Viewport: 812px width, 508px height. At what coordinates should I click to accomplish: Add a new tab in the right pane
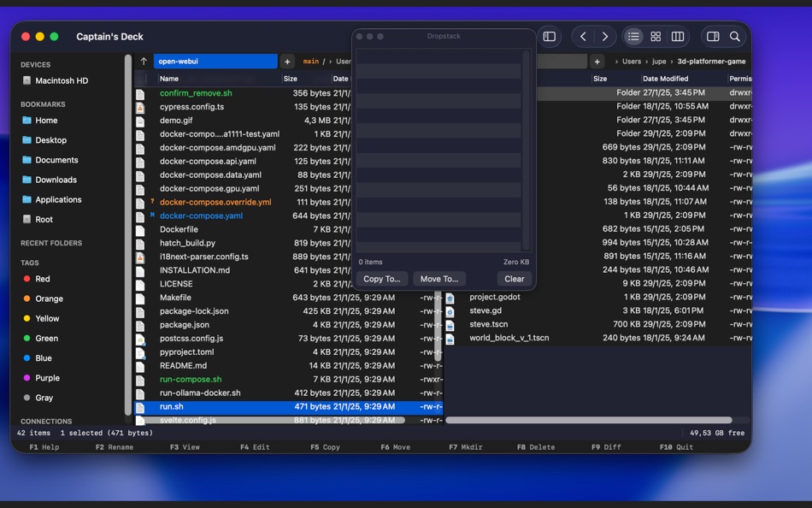coord(597,62)
